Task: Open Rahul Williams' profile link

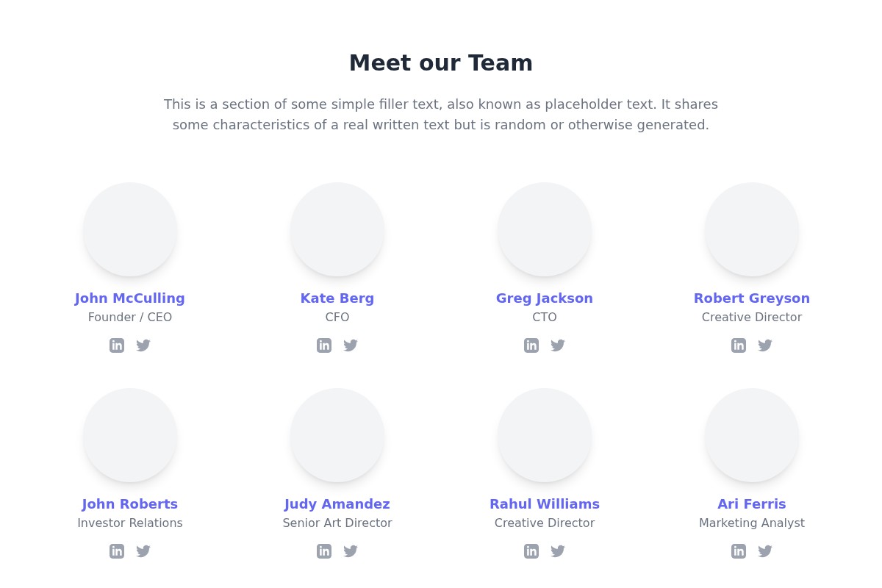Action: [544, 503]
